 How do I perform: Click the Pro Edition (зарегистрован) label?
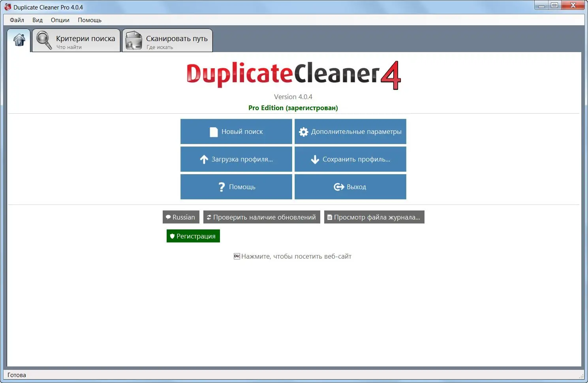[x=293, y=108]
